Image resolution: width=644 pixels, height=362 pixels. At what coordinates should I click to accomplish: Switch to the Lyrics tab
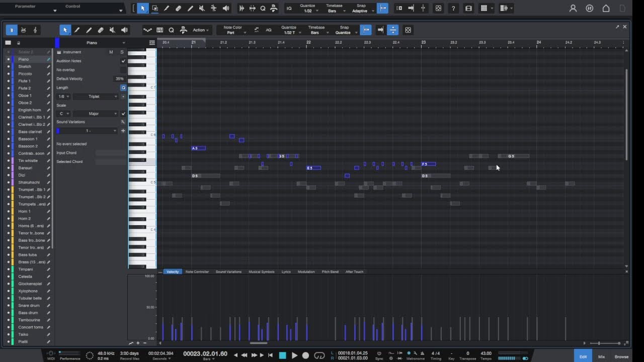286,271
